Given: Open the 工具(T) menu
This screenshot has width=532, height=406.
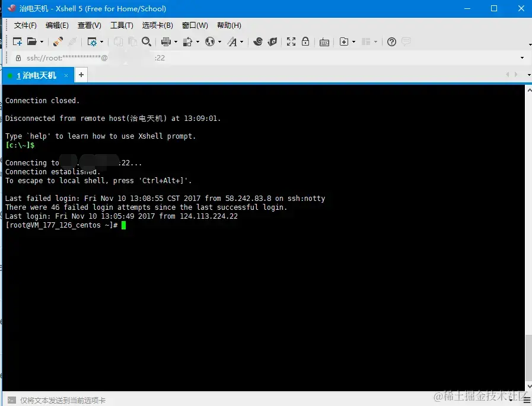Looking at the screenshot, I should click(122, 25).
